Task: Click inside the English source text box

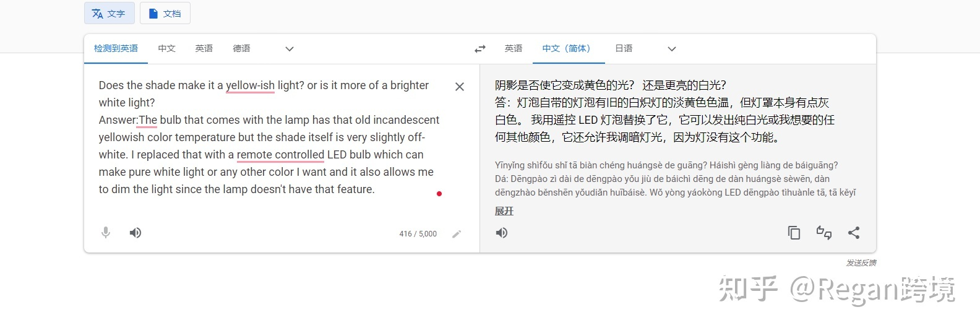Action: click(266, 137)
